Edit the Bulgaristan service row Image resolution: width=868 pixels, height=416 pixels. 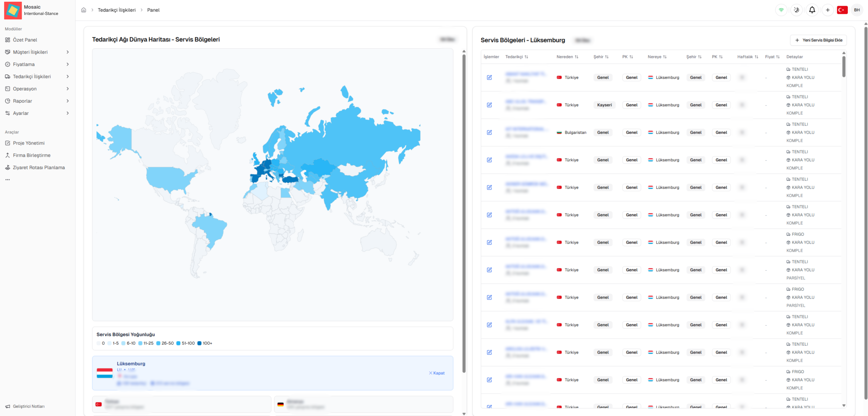point(489,132)
